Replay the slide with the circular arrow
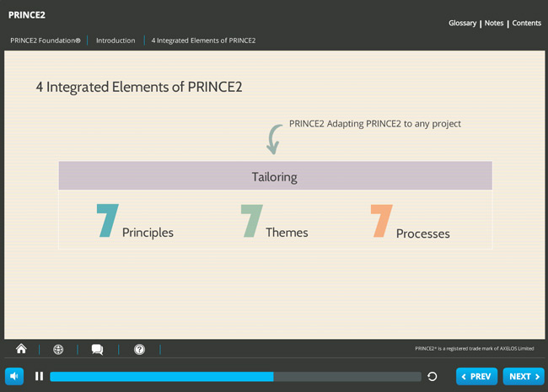 432,376
